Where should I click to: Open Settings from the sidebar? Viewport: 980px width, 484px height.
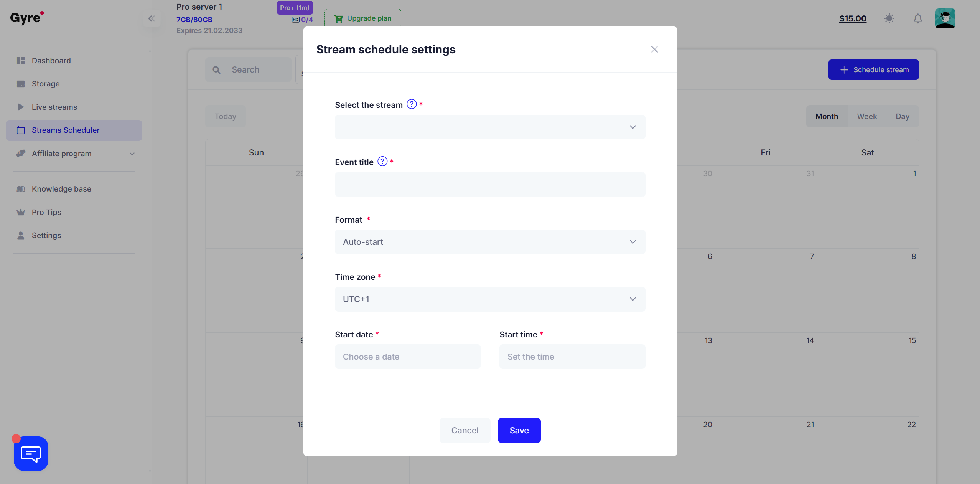click(46, 235)
